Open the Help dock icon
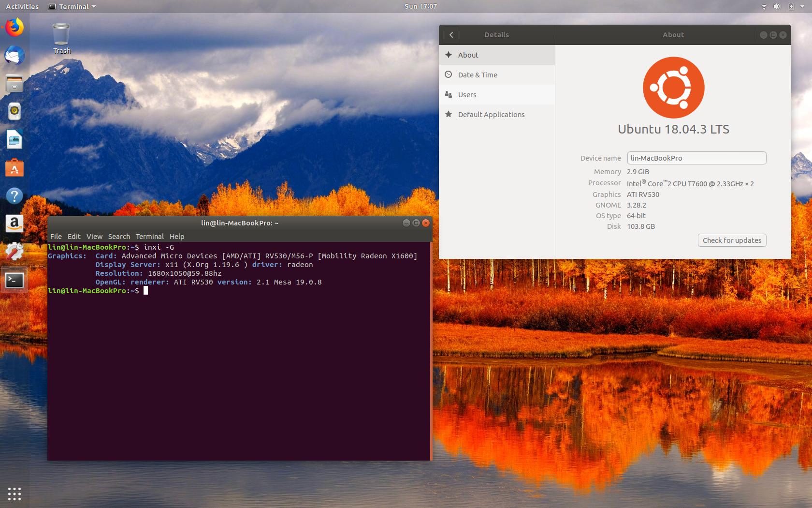The width and height of the screenshot is (812, 508). click(14, 196)
